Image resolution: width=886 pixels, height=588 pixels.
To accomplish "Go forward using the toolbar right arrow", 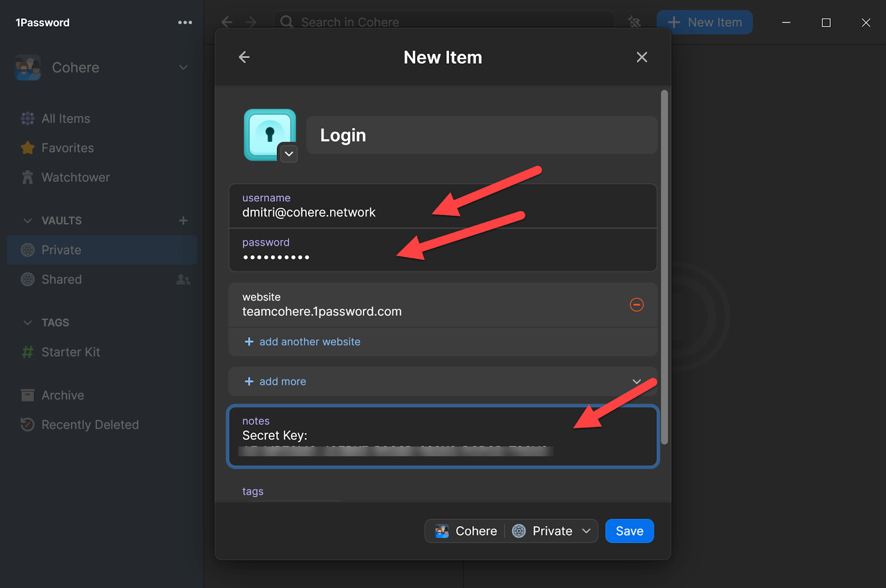I will [x=251, y=22].
